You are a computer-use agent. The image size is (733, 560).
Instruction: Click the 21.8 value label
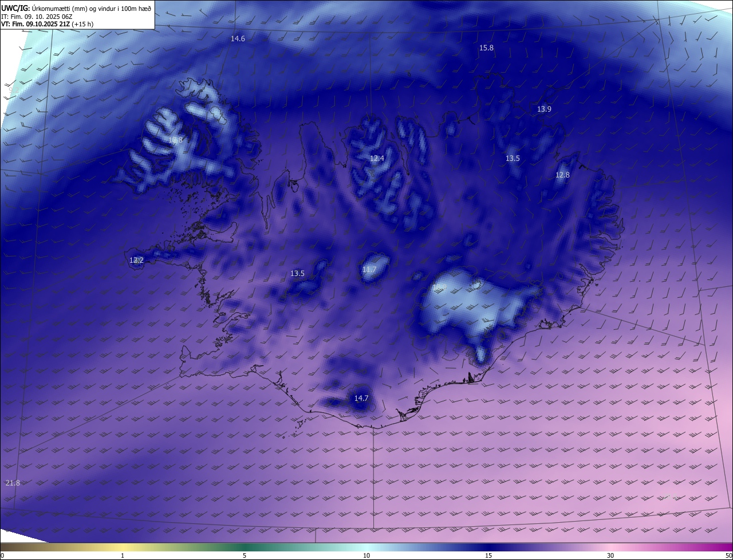13,483
